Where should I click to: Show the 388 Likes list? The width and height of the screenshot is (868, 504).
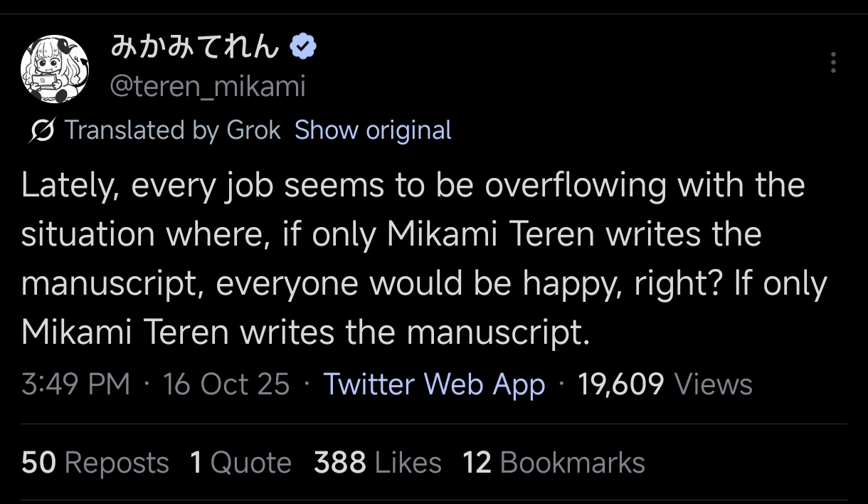click(378, 463)
